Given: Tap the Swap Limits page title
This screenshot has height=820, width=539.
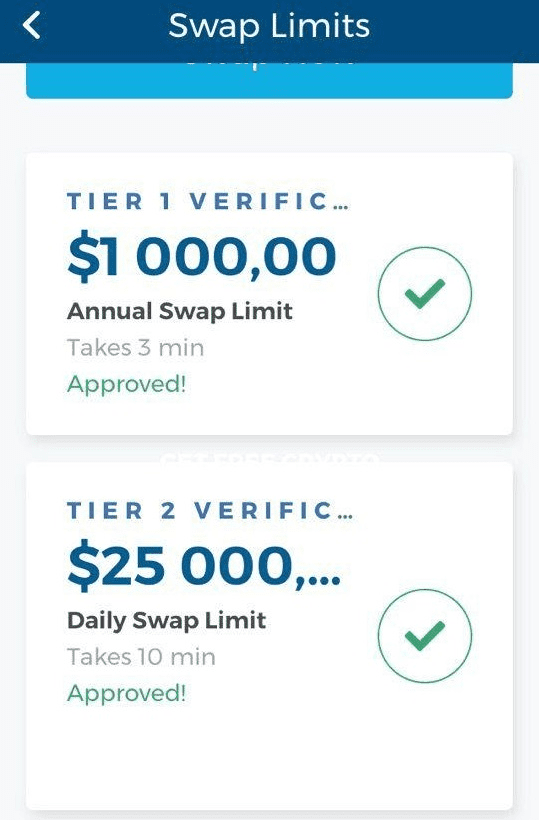Looking at the screenshot, I should tap(269, 26).
